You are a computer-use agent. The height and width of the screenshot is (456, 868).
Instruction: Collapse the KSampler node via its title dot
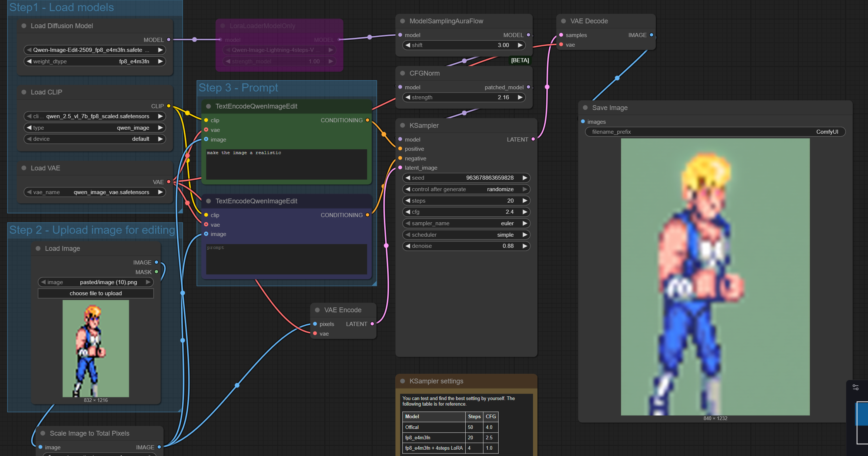pyautogui.click(x=402, y=126)
